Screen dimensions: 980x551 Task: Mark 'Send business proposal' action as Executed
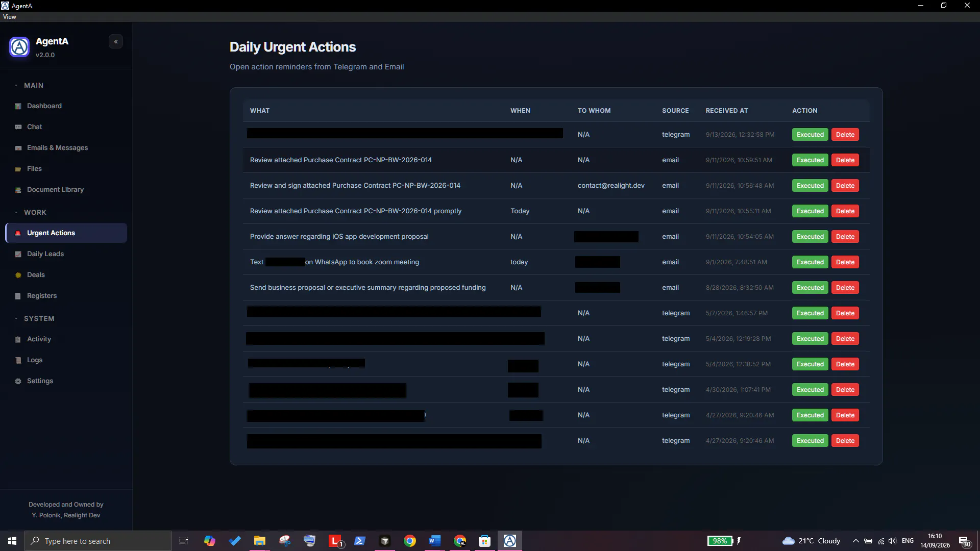point(810,288)
